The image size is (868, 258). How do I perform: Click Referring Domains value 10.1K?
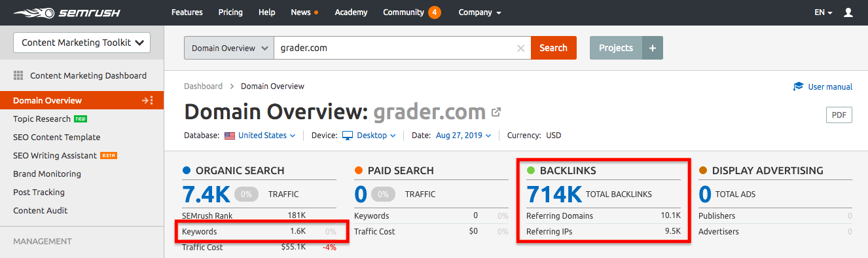671,215
